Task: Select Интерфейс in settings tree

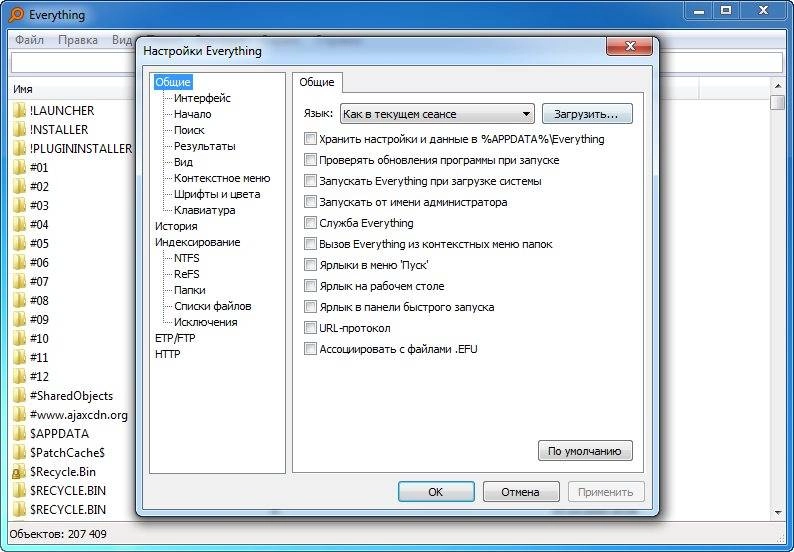Action: [202, 98]
